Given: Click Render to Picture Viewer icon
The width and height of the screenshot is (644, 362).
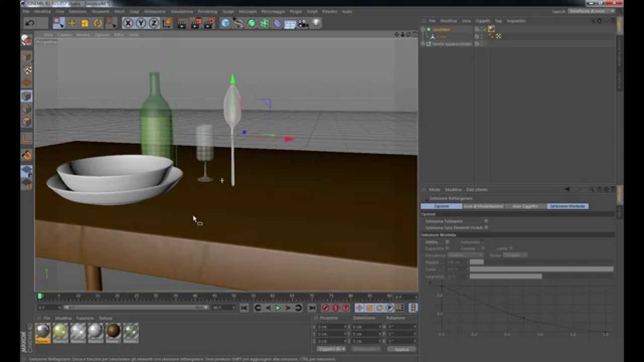Looking at the screenshot, I should coord(196,23).
